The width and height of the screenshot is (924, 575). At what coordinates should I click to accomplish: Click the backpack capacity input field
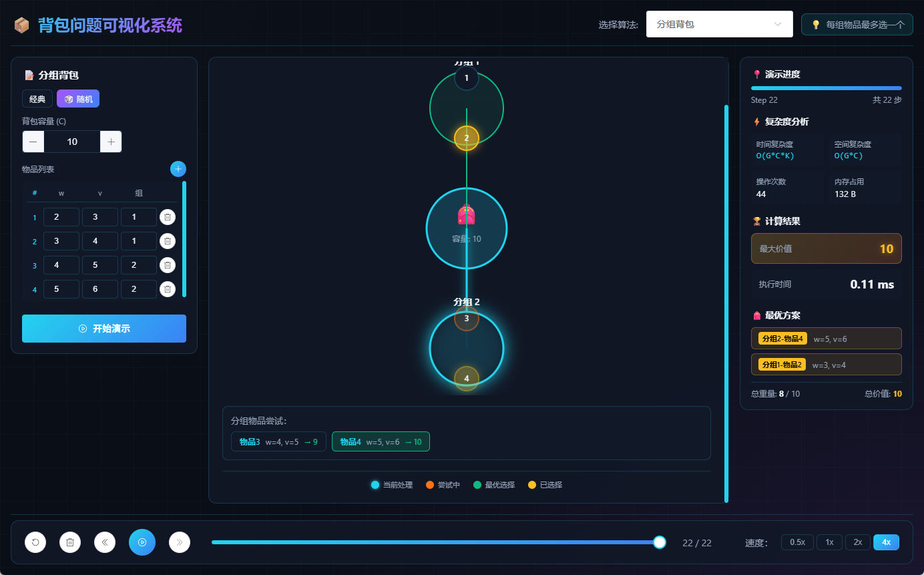(x=72, y=142)
